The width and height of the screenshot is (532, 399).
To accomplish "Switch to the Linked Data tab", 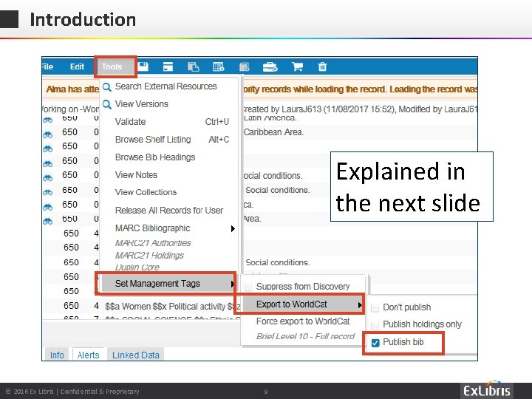I will tap(136, 355).
